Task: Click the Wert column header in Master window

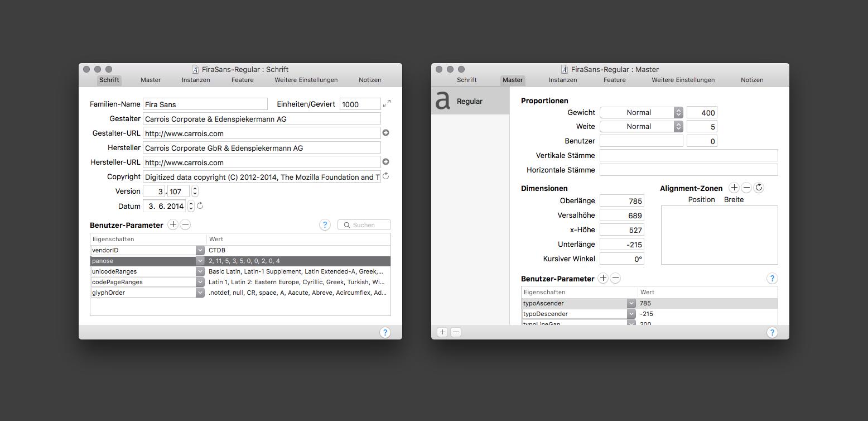Action: pyautogui.click(x=708, y=292)
